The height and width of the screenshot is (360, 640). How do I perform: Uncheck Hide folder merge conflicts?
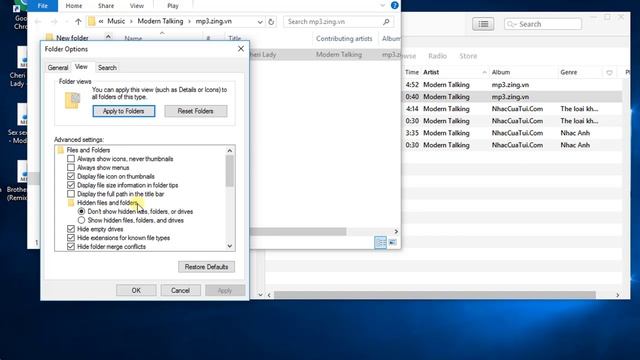[x=71, y=247]
